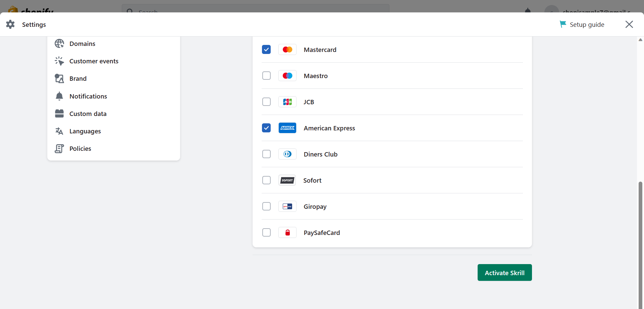Viewport: 644px width, 309px height.
Task: Click the Settings title text
Action: tap(34, 24)
